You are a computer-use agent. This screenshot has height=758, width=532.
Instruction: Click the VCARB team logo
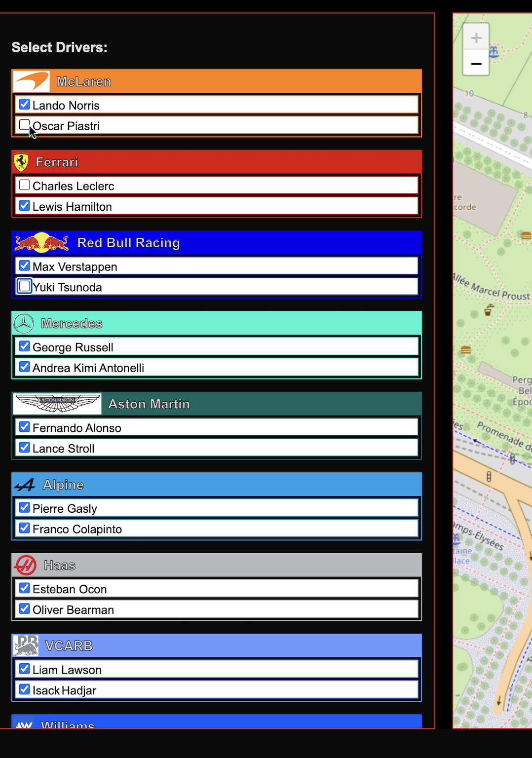[x=26, y=645]
